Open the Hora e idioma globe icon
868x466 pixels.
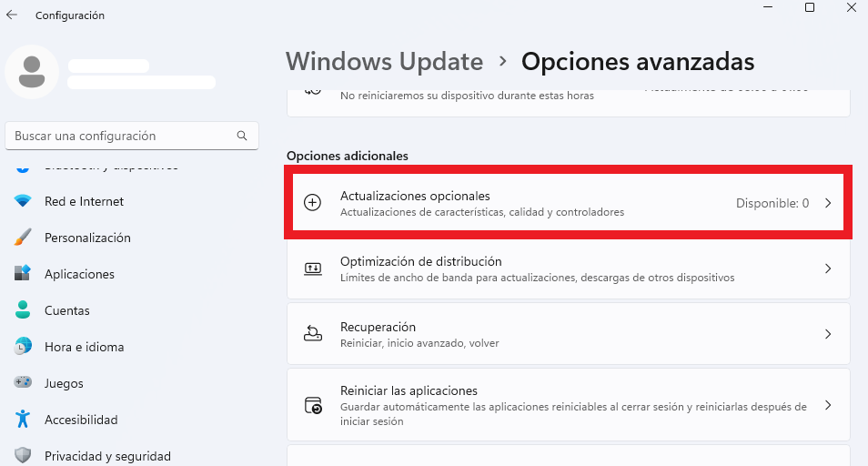23,347
